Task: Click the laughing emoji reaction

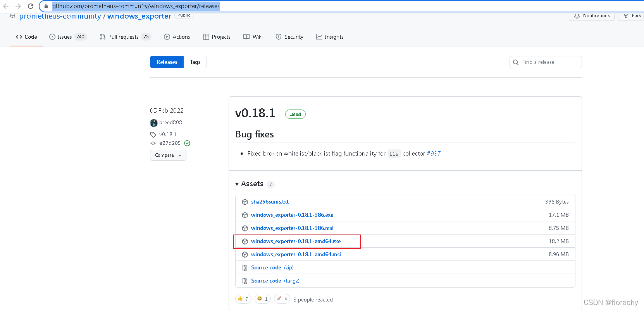Action: pos(263,299)
